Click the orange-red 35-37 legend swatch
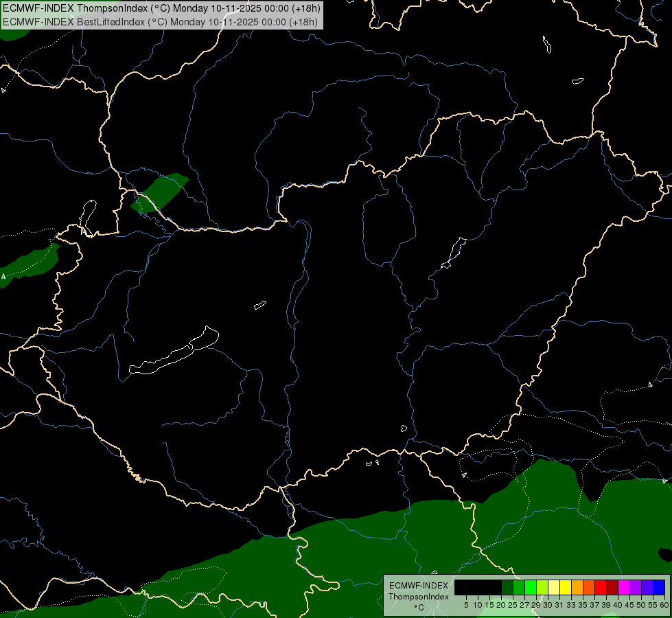The image size is (672, 618). point(589,587)
